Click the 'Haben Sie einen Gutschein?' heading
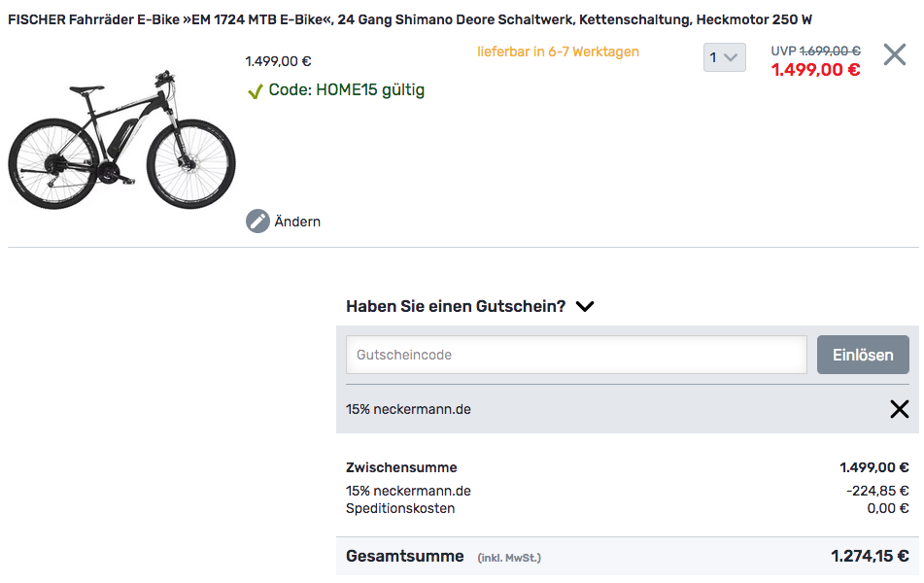The height and width of the screenshot is (583, 924). [x=456, y=306]
